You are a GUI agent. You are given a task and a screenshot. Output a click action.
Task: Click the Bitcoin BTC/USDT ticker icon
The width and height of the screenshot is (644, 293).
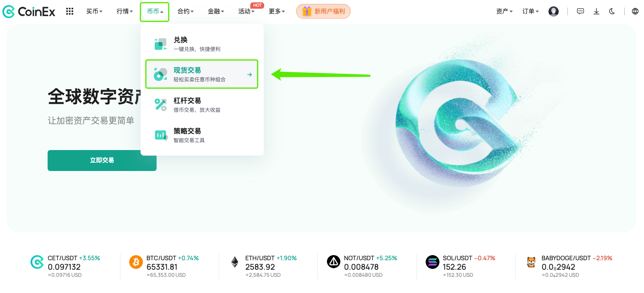(136, 262)
